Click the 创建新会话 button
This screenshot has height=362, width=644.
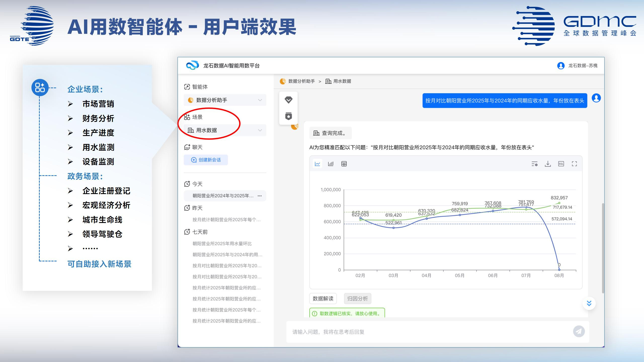tap(206, 160)
